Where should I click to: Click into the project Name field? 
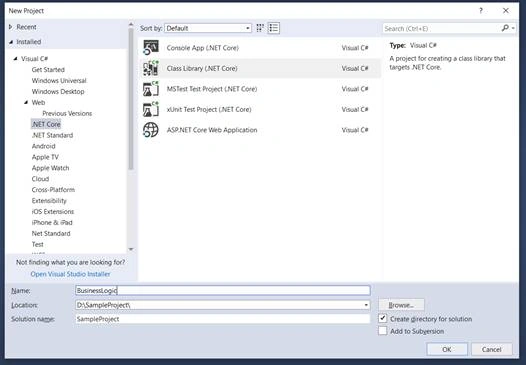pos(223,290)
